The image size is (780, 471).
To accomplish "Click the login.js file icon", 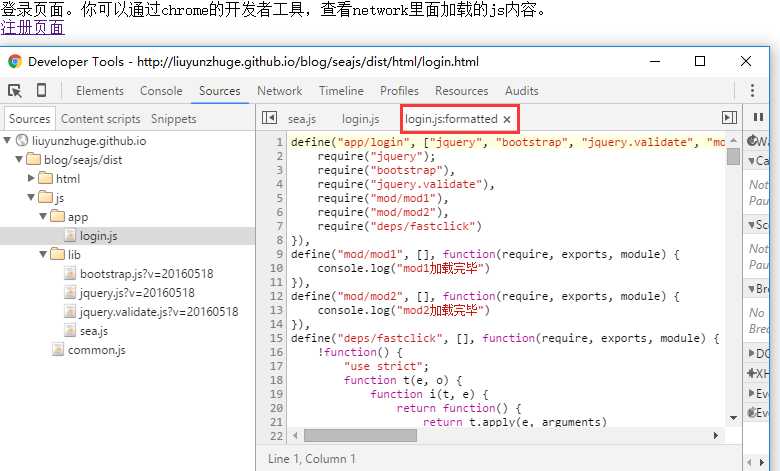I will point(71,236).
